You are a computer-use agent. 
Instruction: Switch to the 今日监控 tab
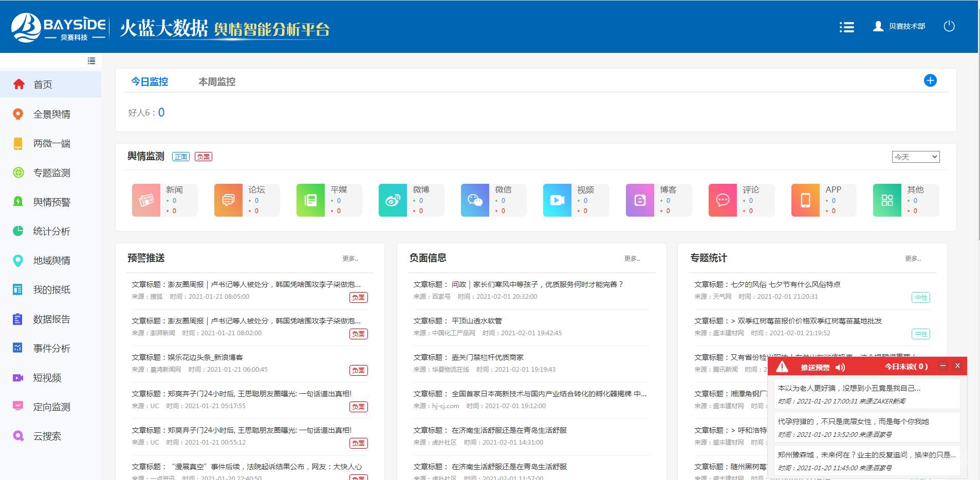pyautogui.click(x=150, y=82)
